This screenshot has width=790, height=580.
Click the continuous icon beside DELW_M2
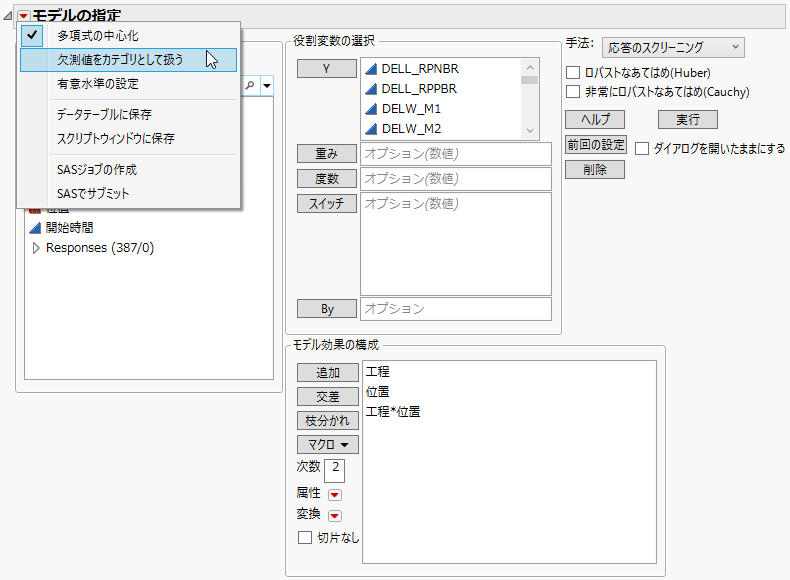coord(371,129)
